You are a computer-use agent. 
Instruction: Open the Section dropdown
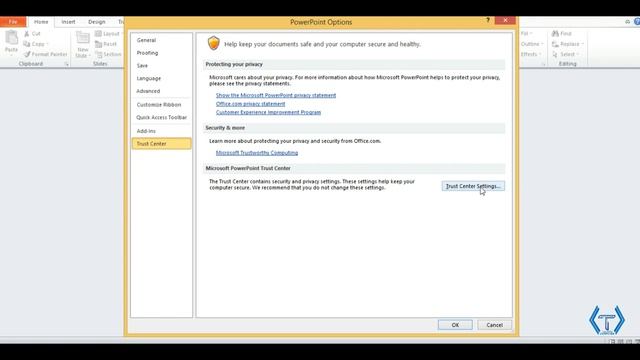pyautogui.click(x=108, y=54)
